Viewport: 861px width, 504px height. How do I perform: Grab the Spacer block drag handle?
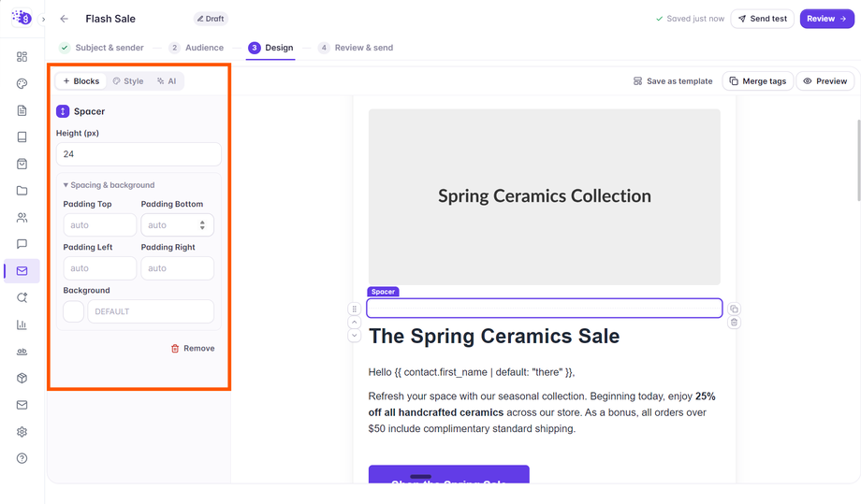tap(354, 309)
